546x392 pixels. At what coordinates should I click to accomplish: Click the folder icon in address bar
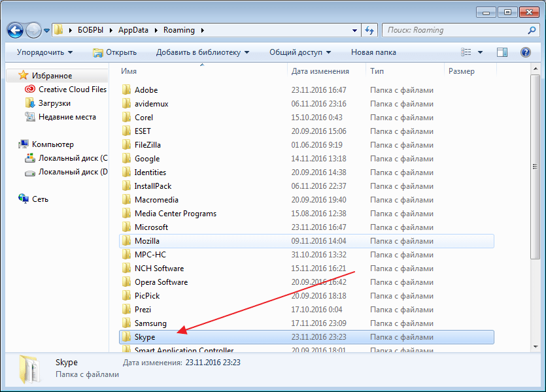[x=58, y=30]
